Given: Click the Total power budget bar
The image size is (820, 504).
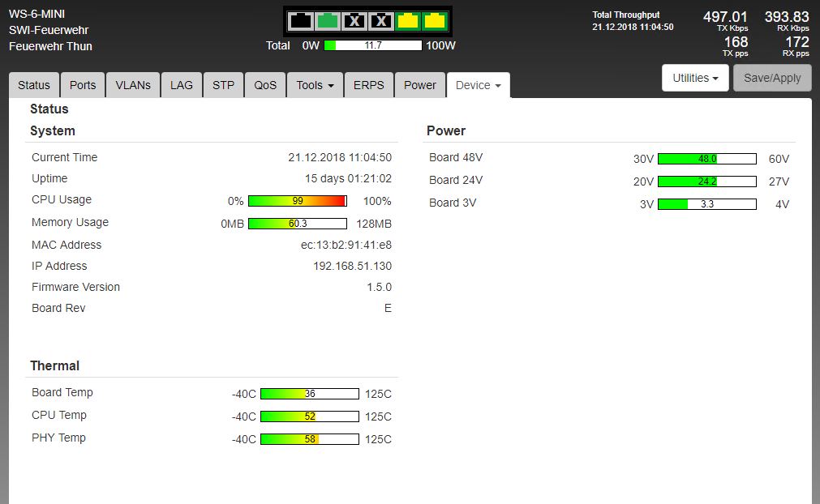Looking at the screenshot, I should (x=373, y=45).
